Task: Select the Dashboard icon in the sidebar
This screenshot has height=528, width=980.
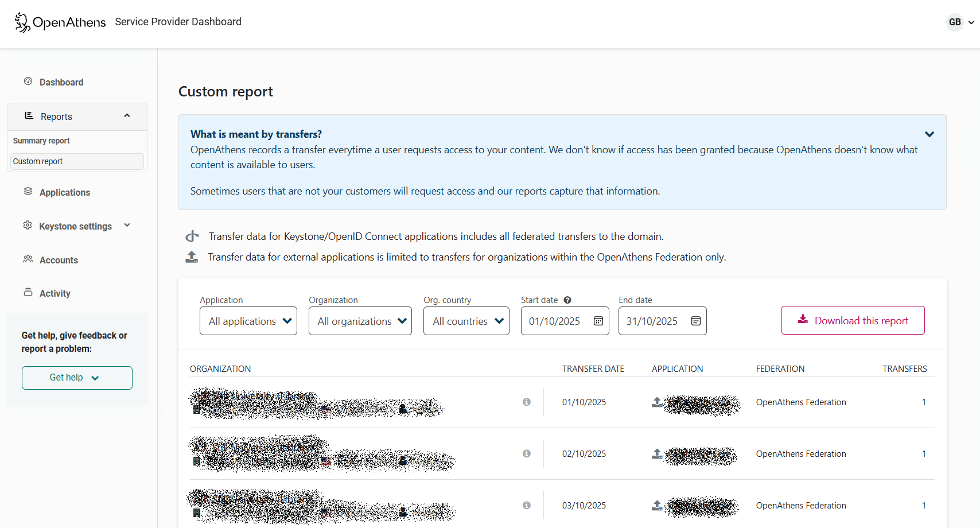Action: pyautogui.click(x=28, y=81)
